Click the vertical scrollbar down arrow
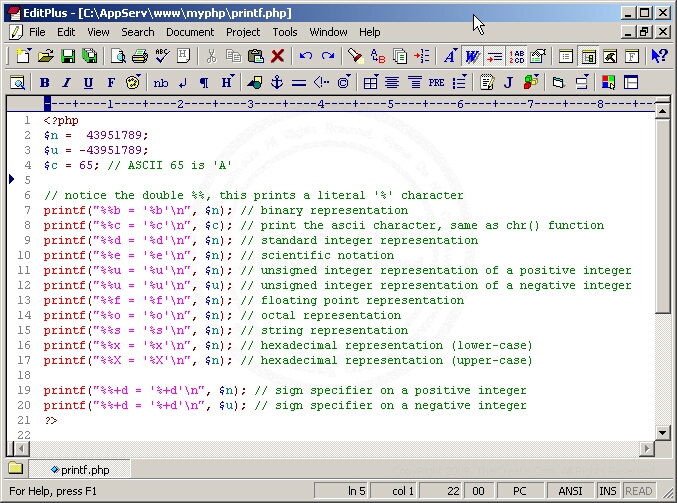Viewport: 677px width, 503px height. (x=662, y=432)
